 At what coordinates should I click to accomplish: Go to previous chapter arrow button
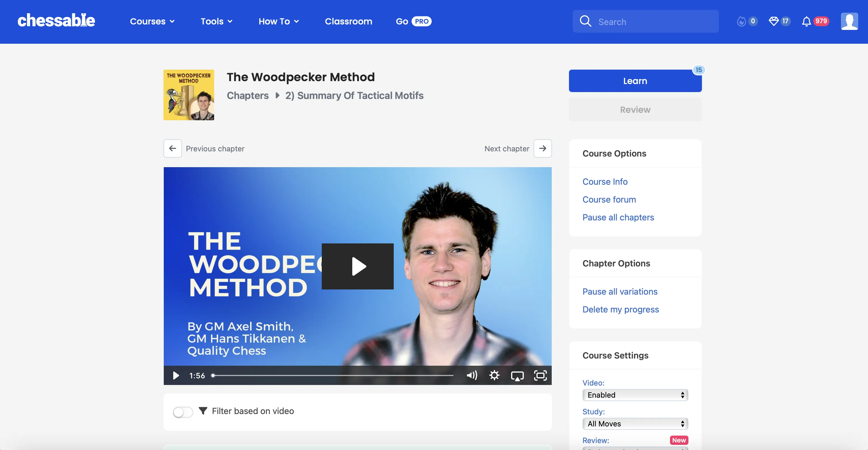tap(172, 148)
